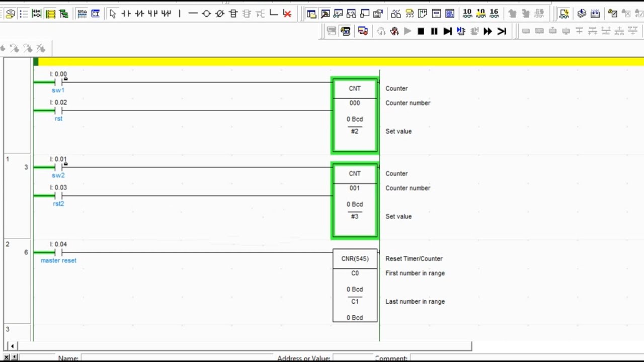Click the binoculars symbols icon
The image size is (644, 362).
point(396,14)
